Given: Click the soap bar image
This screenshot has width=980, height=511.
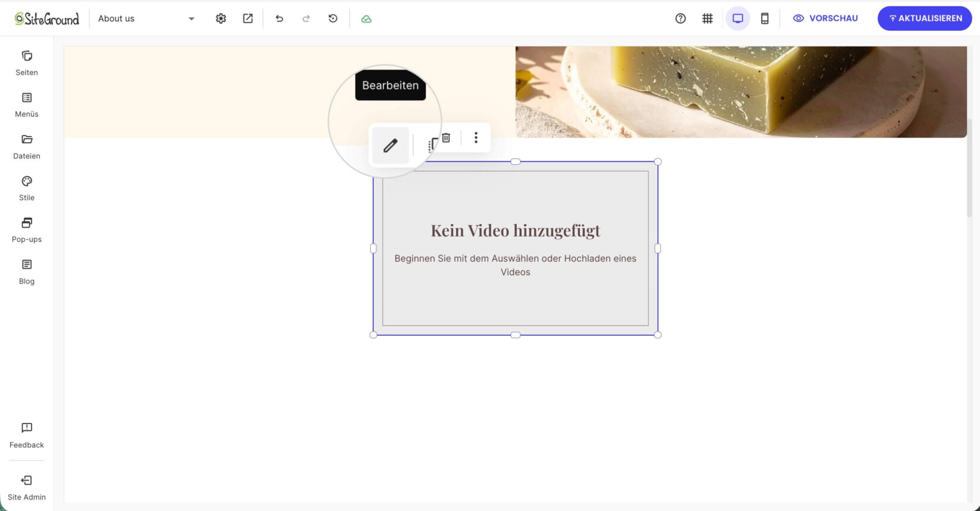Looking at the screenshot, I should 741,92.
